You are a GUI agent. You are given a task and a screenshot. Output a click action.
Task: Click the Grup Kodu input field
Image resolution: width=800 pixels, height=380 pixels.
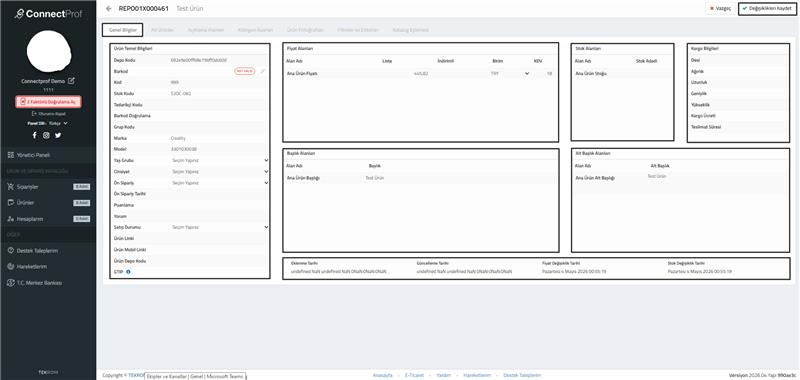coord(219,126)
